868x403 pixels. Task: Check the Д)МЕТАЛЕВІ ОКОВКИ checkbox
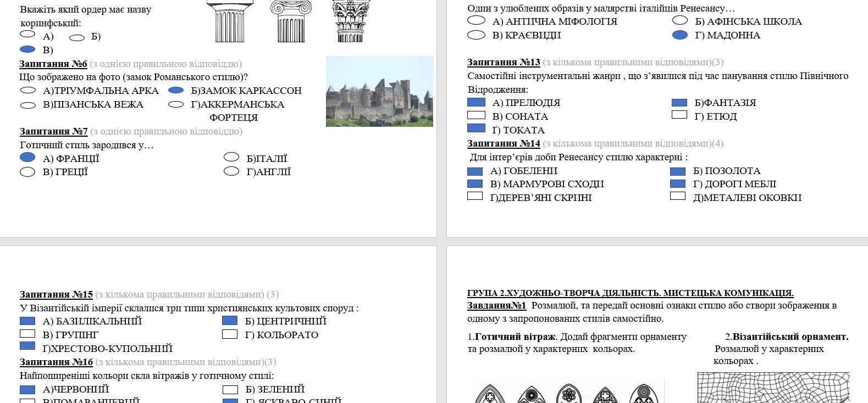678,196
